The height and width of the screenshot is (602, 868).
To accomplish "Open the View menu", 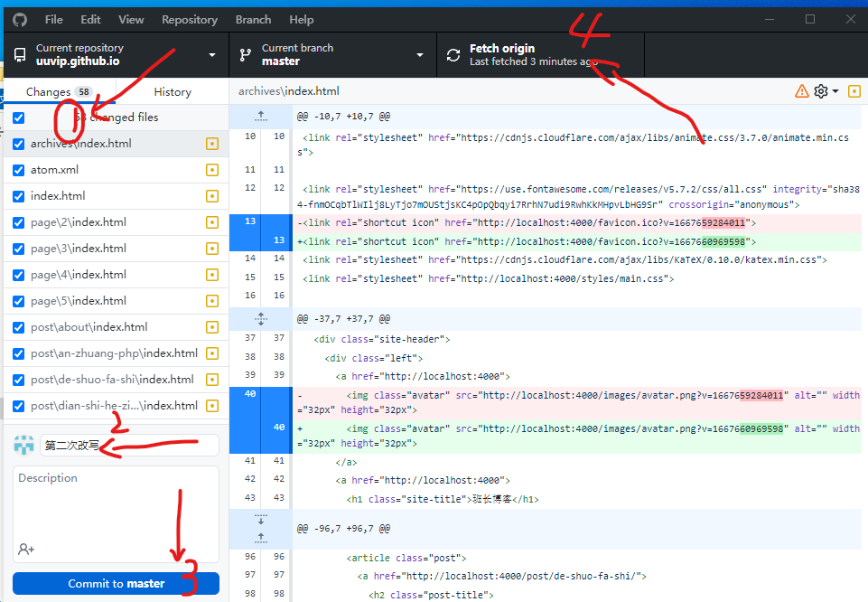I will [131, 20].
